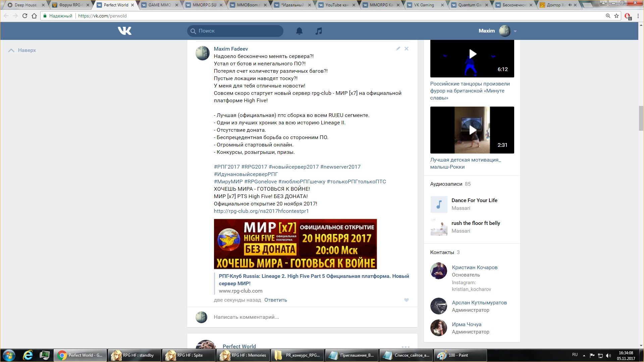Switch to VK Gaming tab

point(424,5)
